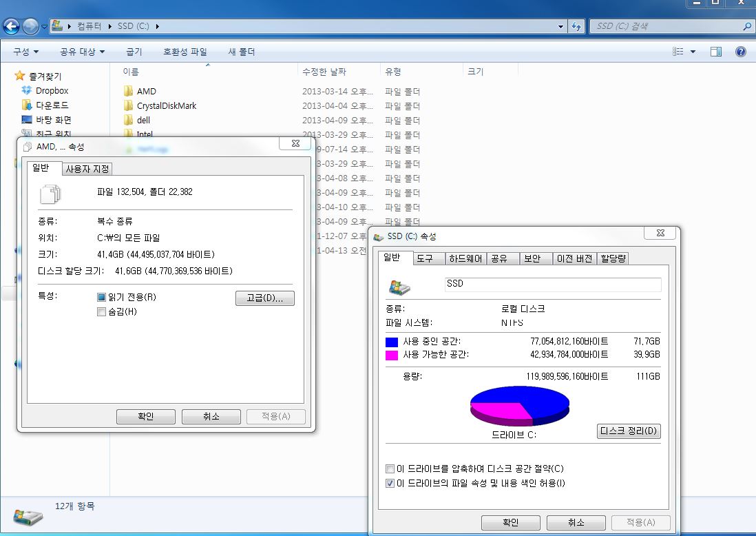Create a folder with 새 폴더

click(x=241, y=52)
